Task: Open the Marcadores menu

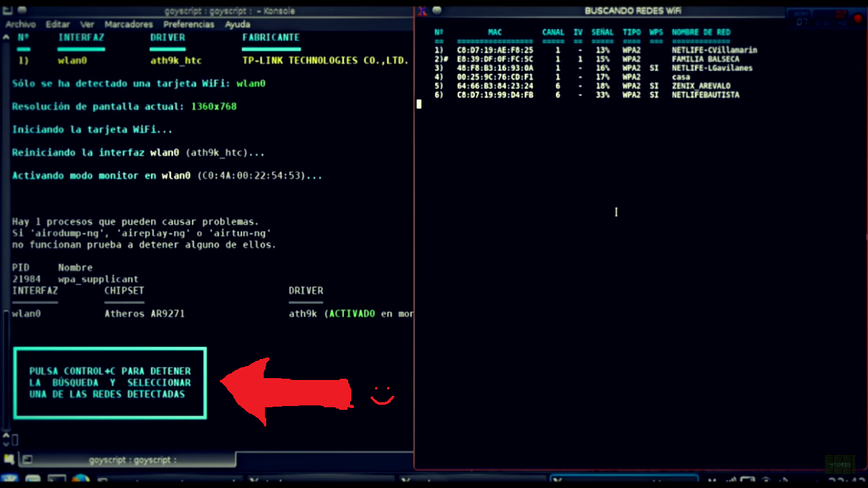Action: (128, 24)
